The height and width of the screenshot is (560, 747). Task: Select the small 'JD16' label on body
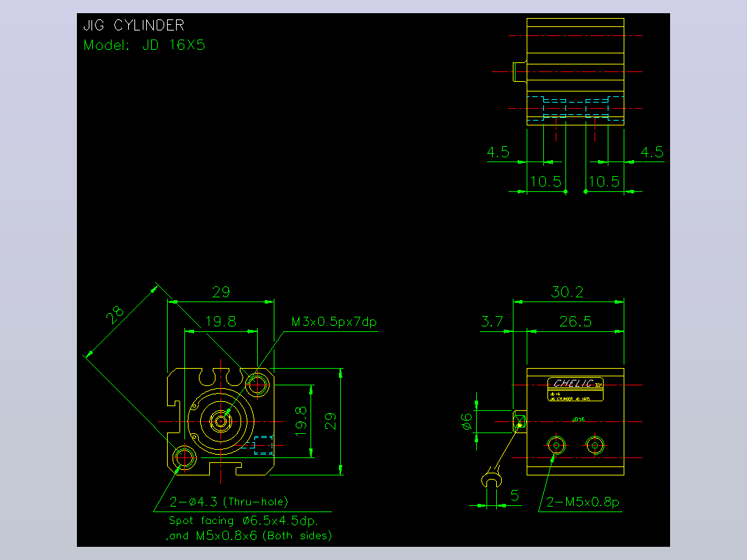pyautogui.click(x=579, y=420)
